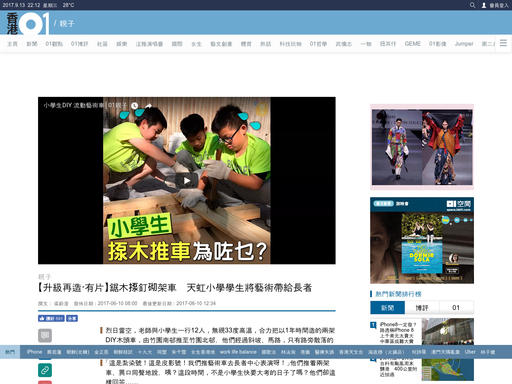Screen dimensions: 512x384
Task: Click the work life balance trending link
Action: coord(238,352)
